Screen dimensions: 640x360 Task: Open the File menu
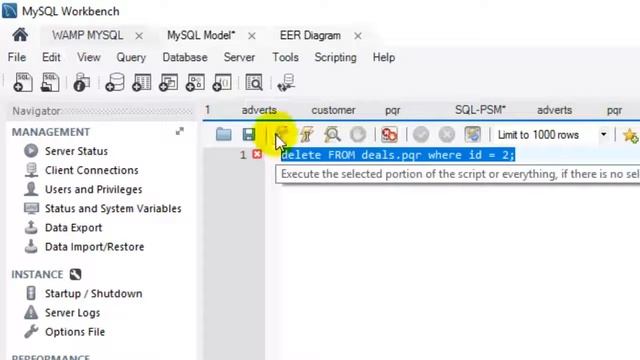(x=17, y=57)
